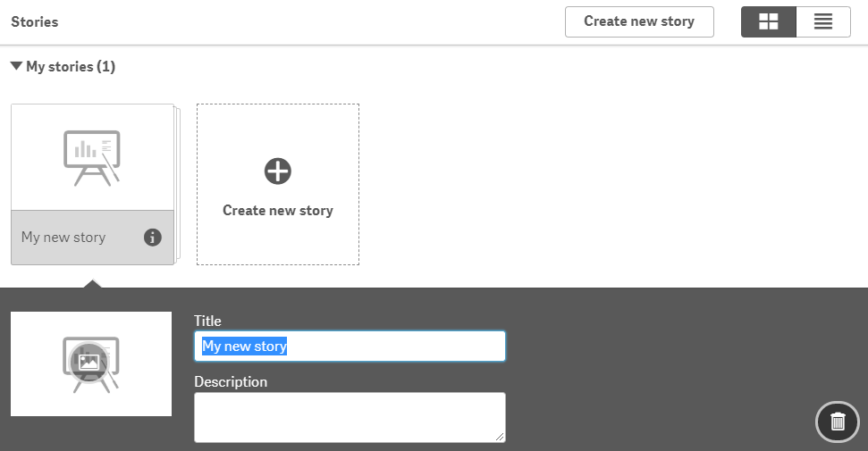Viewport: 868px width, 451px height.
Task: Collapse the My stories section triangle
Action: 16,66
